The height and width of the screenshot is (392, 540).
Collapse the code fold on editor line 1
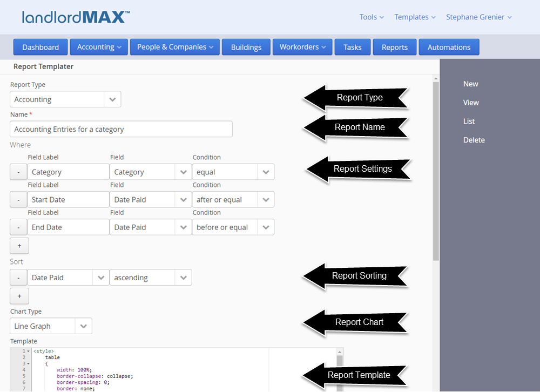[28, 352]
